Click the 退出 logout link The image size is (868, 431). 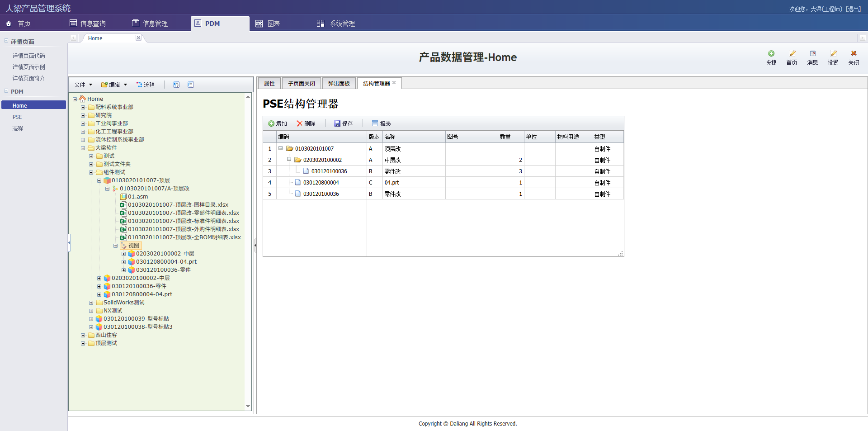coord(853,9)
